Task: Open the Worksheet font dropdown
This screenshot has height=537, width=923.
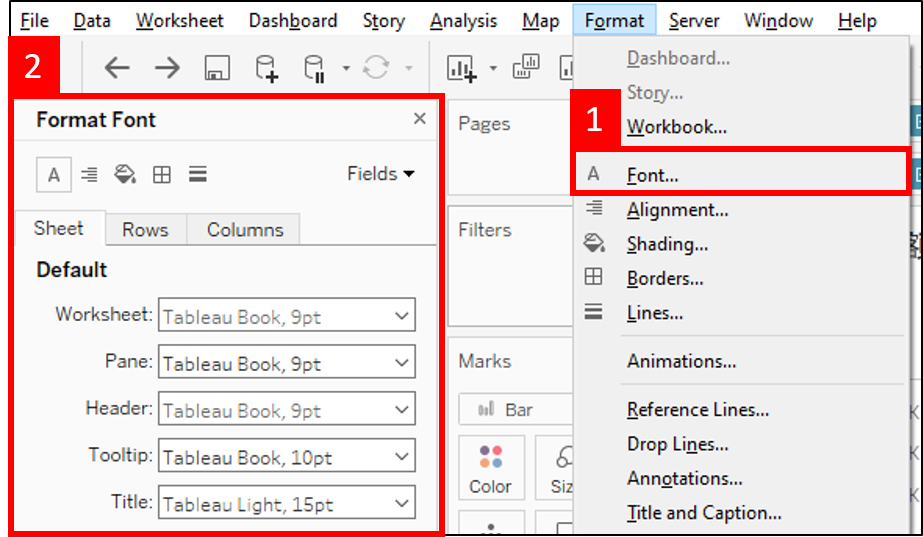Action: coord(287,315)
